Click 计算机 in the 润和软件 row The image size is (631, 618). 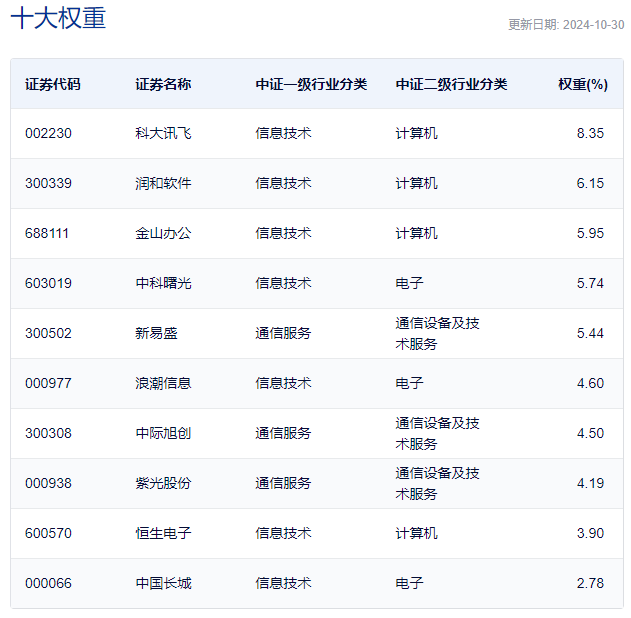coord(416,183)
